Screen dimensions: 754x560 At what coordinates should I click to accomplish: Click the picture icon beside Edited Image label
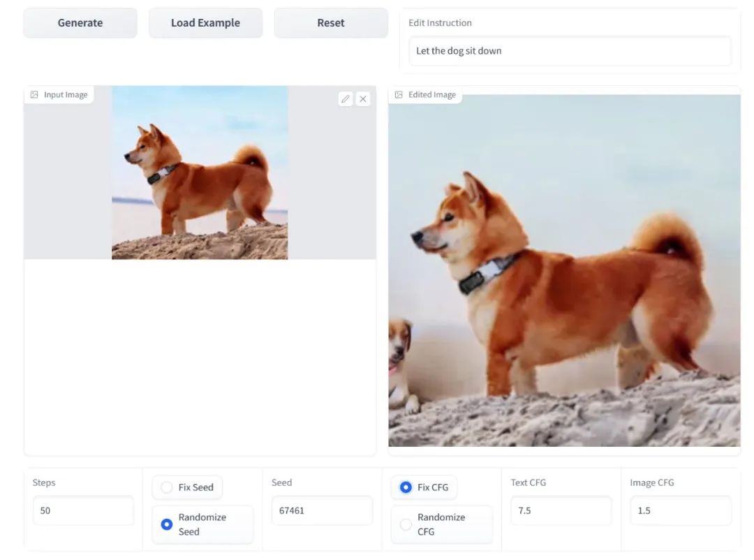tap(399, 95)
